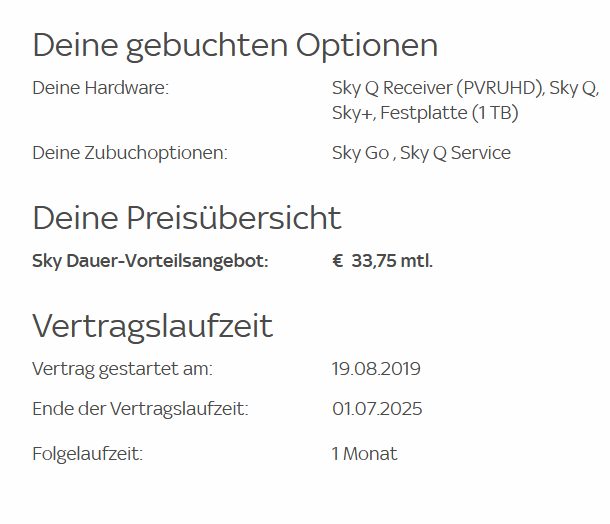The width and height of the screenshot is (610, 524).
Task: Click the 'Deine Preisübersicht' heading
Action: coord(187,217)
